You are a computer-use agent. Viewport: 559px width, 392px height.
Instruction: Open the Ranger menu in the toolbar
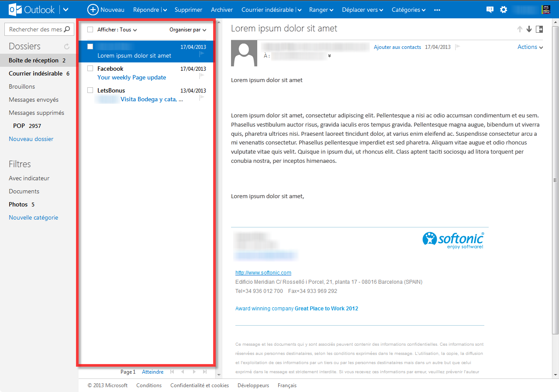(321, 9)
